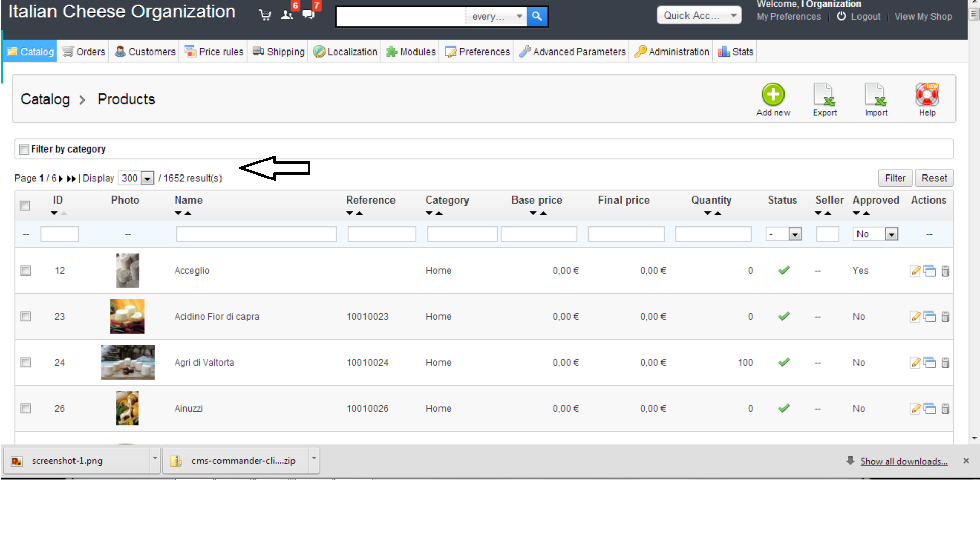The image size is (980, 551).
Task: Click the Name filter input field
Action: tap(256, 234)
